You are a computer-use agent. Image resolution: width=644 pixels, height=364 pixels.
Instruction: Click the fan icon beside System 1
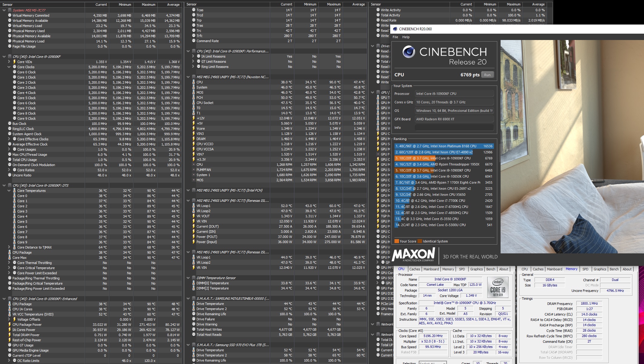(x=194, y=175)
